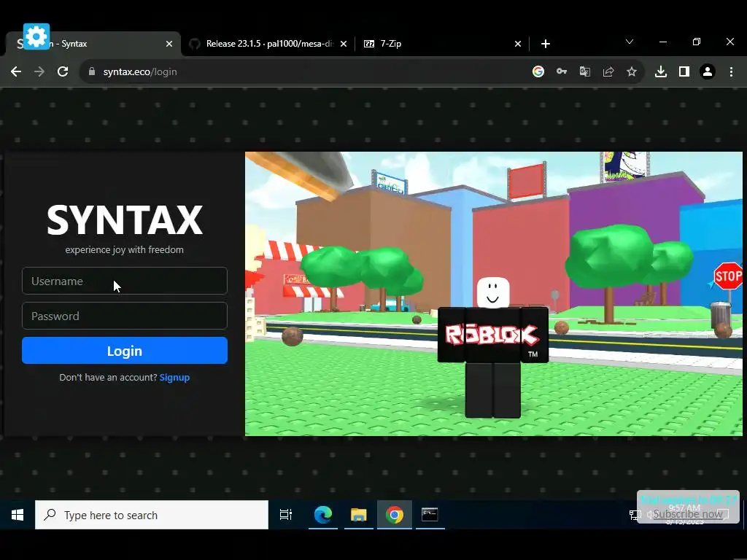
Task: Open Command Prompt from taskbar
Action: click(x=430, y=515)
